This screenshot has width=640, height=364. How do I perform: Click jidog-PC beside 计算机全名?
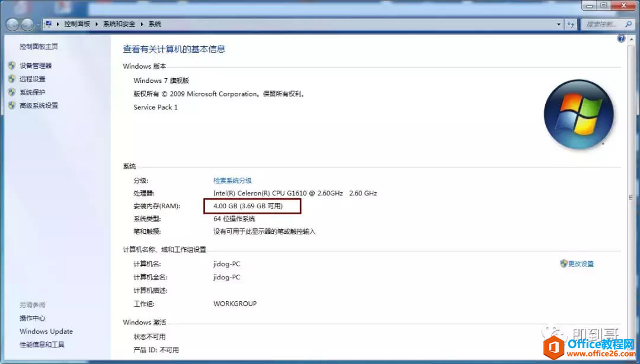[x=227, y=277]
